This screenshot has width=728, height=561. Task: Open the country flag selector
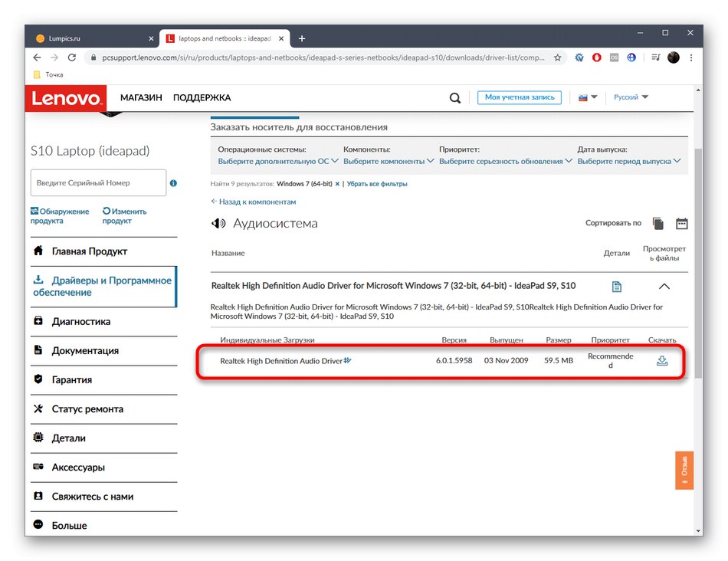(587, 97)
